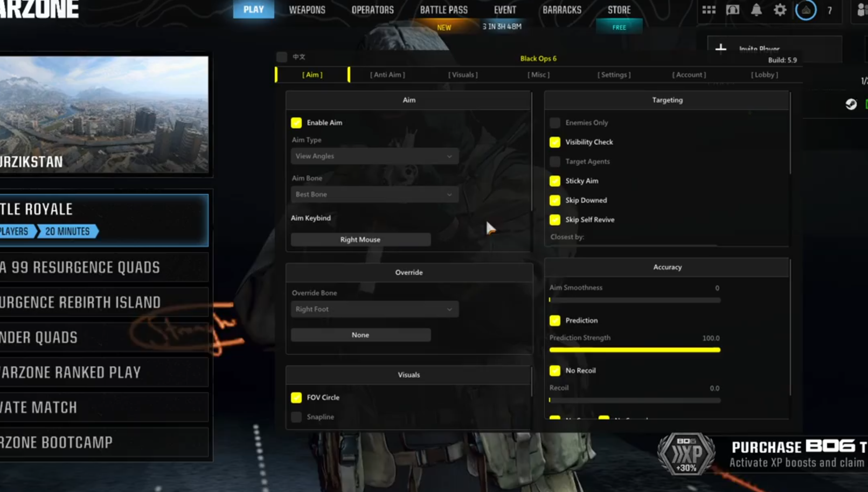Click the Recoil slider

tap(635, 400)
